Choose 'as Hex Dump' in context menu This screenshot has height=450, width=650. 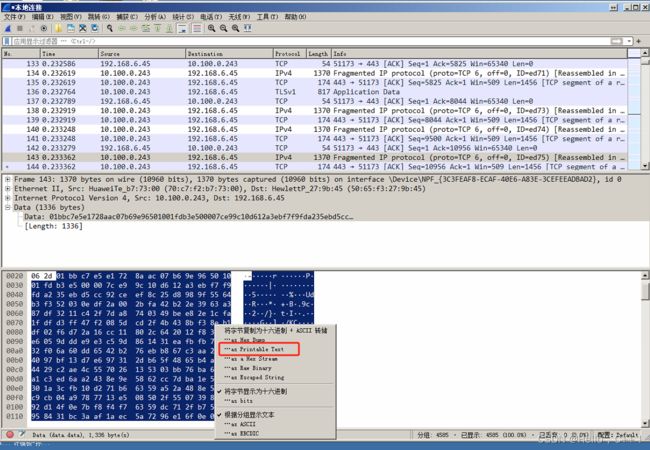coord(275,340)
